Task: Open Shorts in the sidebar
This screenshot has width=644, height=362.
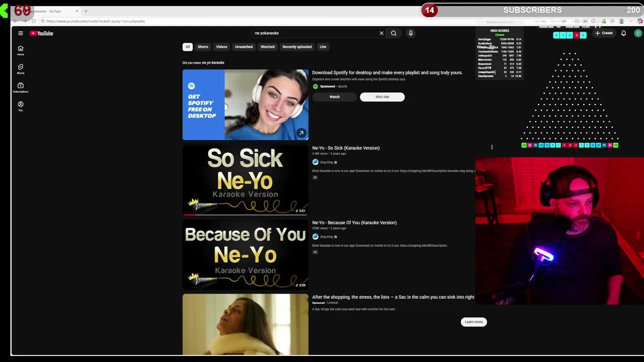Action: coord(21,69)
